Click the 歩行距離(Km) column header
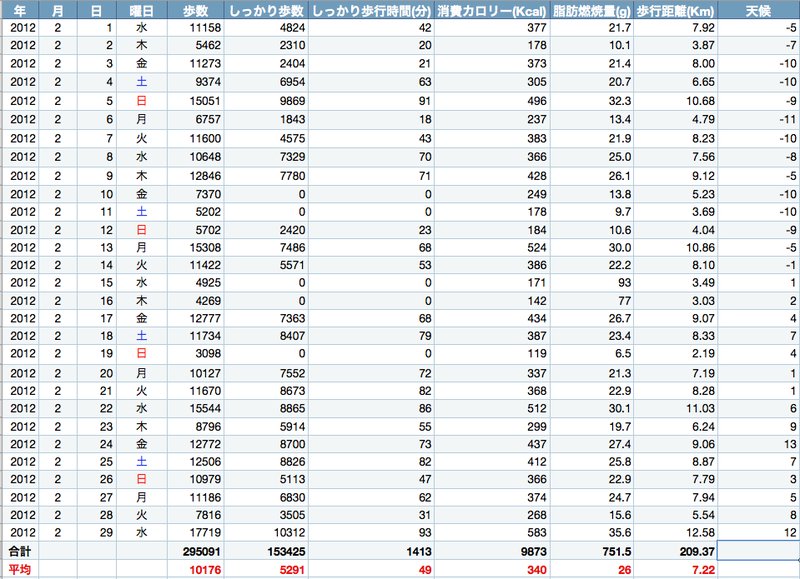Screen dimensions: 800x579 pyautogui.click(x=675, y=11)
